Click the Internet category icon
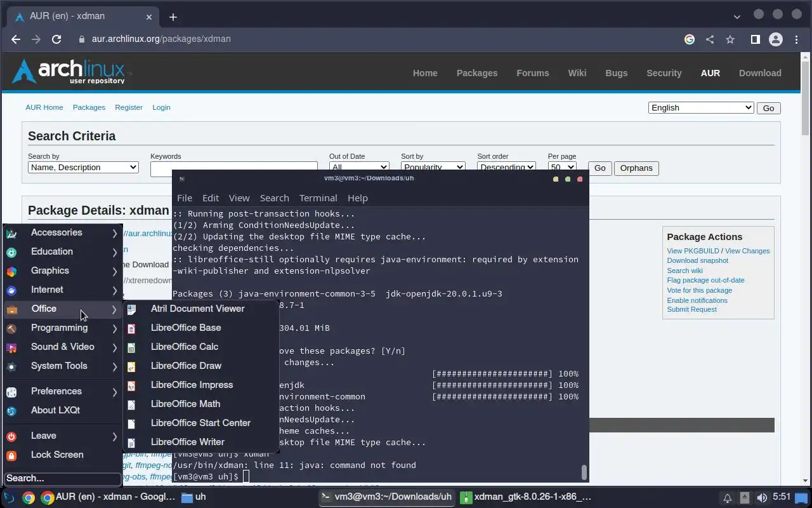 tap(11, 290)
